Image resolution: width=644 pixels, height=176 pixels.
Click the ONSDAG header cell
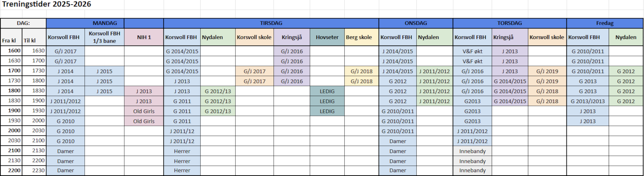[415, 24]
